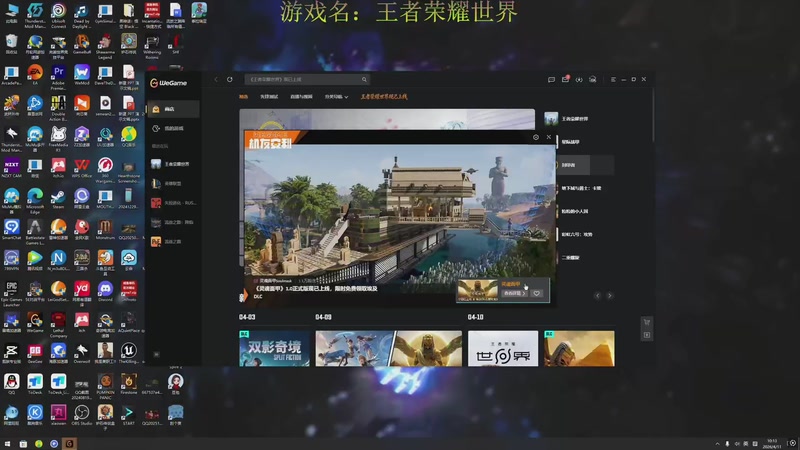This screenshot has width=800, height=450.
Task: Select the PUBG game entry in sidebar
Action: pyautogui.click(x=173, y=222)
